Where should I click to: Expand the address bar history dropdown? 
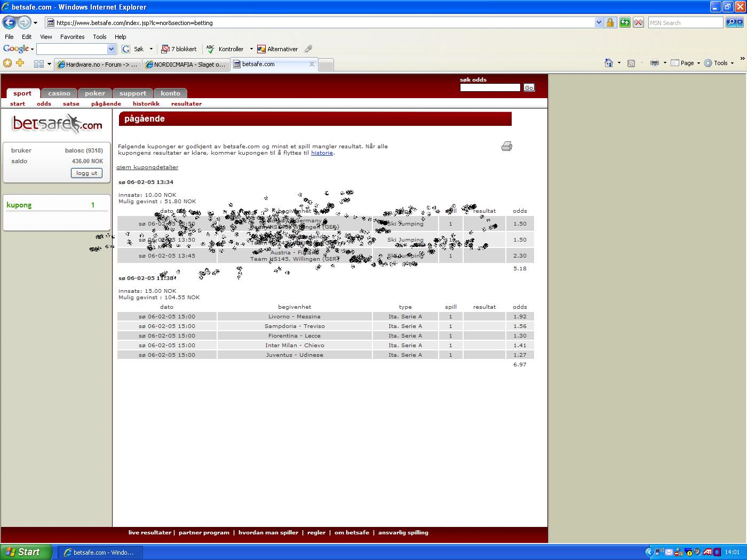point(599,23)
